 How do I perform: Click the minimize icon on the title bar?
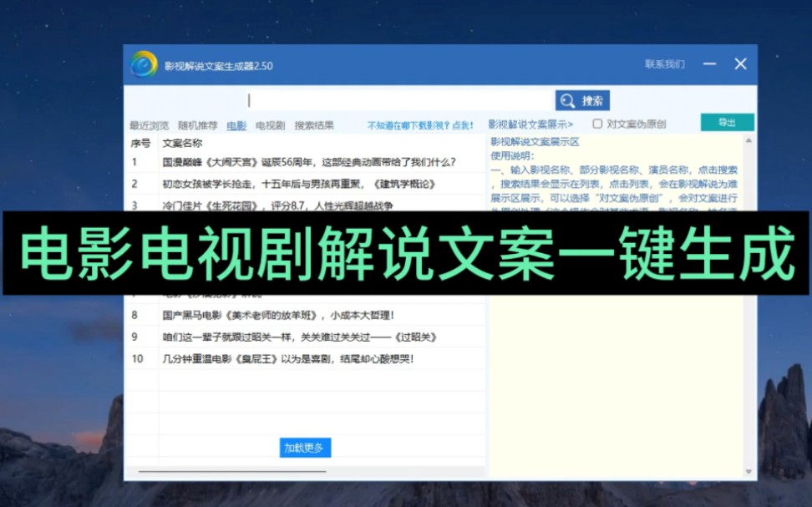[708, 63]
